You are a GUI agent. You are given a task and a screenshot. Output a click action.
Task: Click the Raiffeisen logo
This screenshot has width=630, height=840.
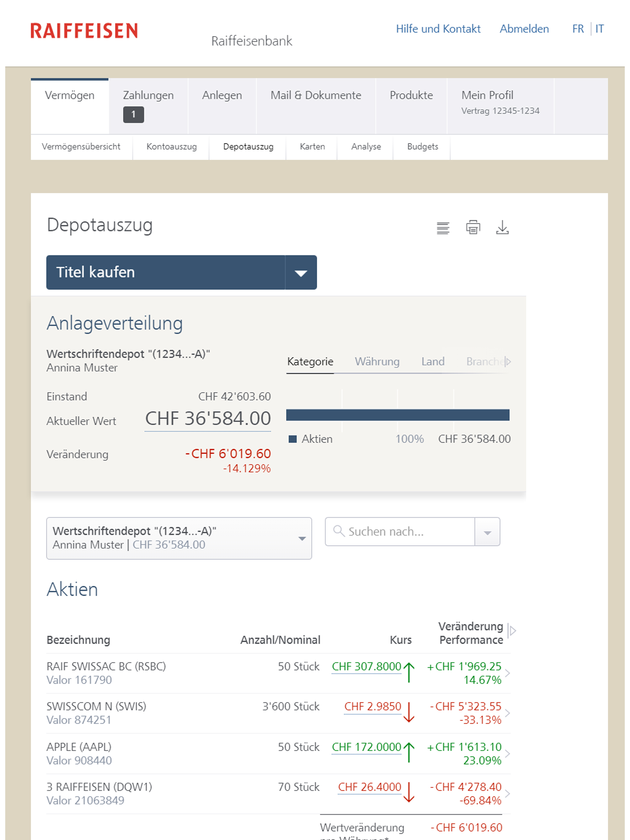(x=84, y=31)
